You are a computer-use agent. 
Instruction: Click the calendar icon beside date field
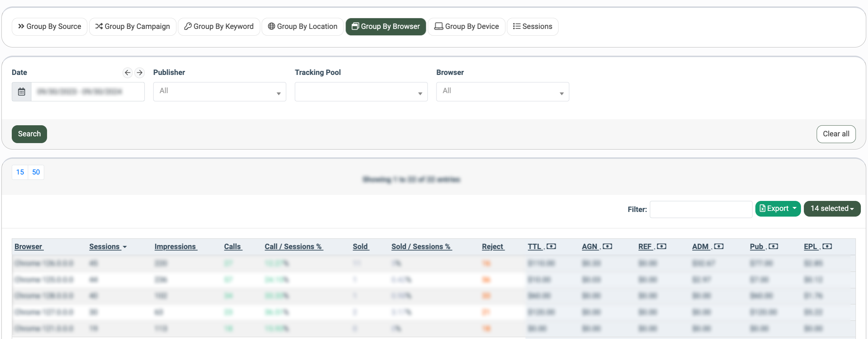[x=21, y=92]
